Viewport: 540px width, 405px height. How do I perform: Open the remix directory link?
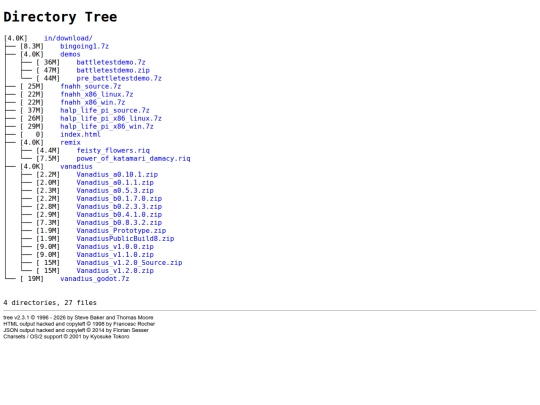[x=70, y=142]
